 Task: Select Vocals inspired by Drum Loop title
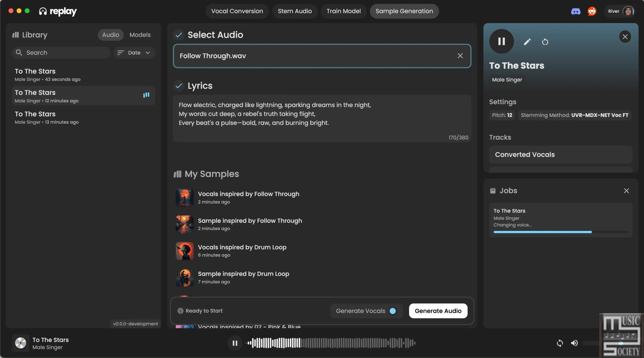click(242, 247)
